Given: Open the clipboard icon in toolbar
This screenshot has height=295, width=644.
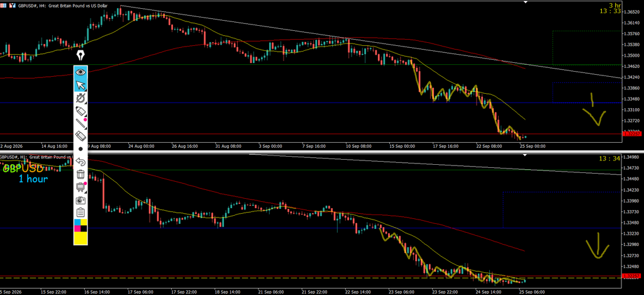Looking at the screenshot, I should [80, 213].
